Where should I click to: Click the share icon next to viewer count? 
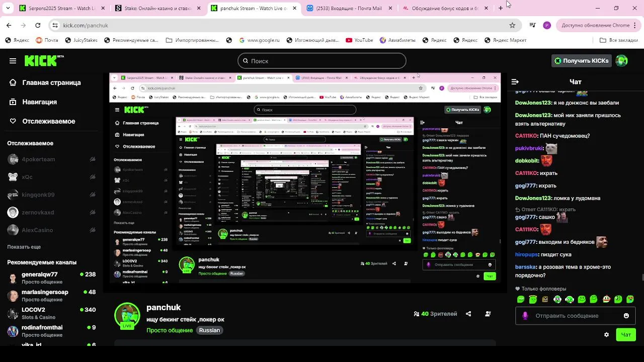tap(468, 314)
